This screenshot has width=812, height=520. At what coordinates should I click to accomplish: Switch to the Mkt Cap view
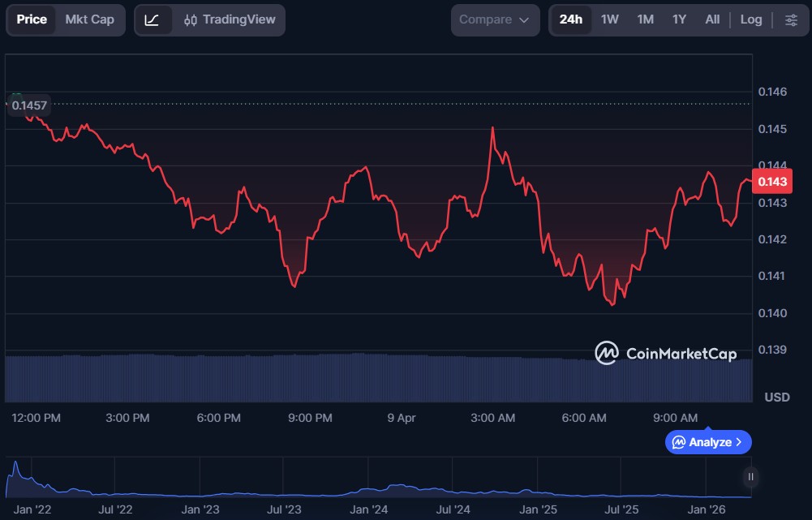[90, 19]
